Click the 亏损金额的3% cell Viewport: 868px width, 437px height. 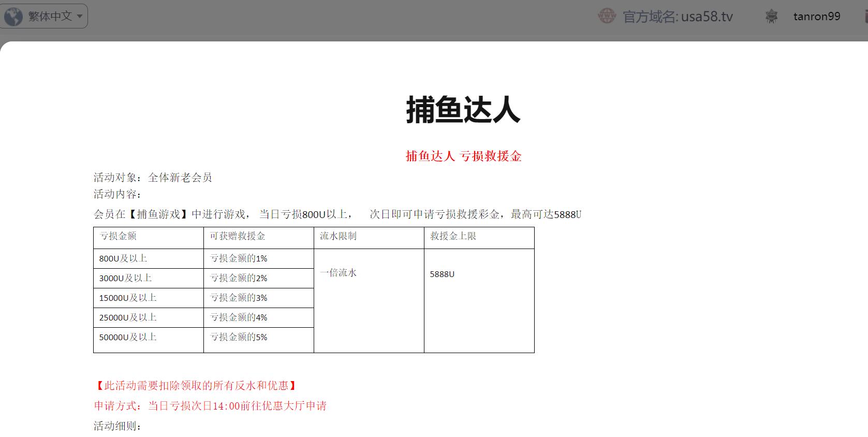(259, 298)
